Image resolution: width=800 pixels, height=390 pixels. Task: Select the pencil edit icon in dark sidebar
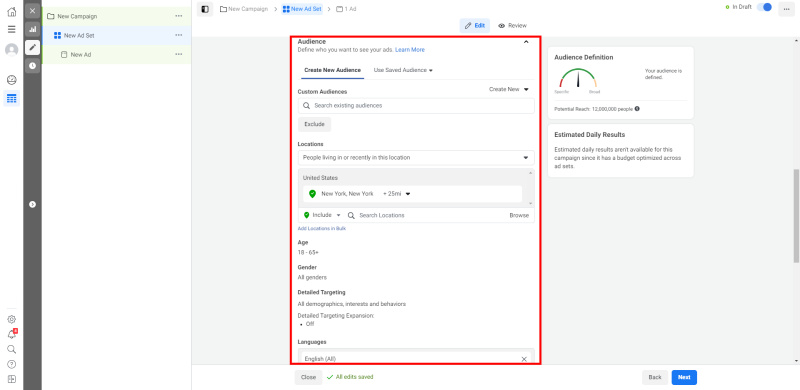(33, 47)
